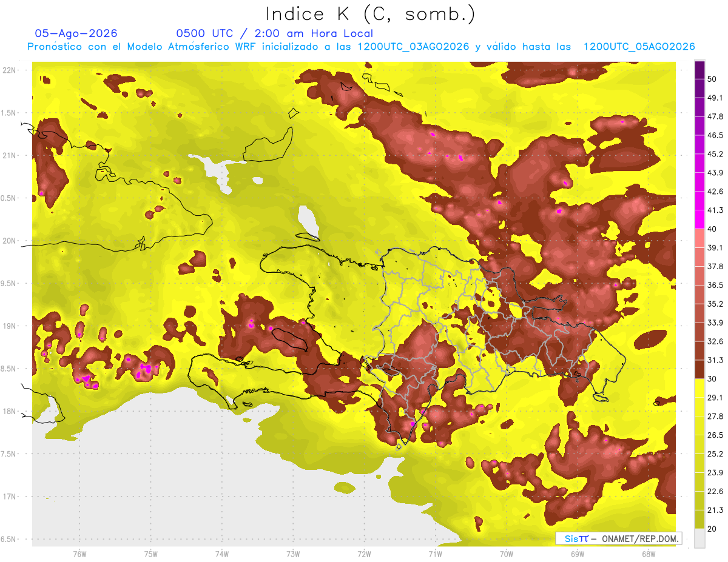The width and height of the screenshot is (728, 562).
Task: Click the magenta colorbar segment between 40 and 41.3
Action: pyautogui.click(x=699, y=219)
